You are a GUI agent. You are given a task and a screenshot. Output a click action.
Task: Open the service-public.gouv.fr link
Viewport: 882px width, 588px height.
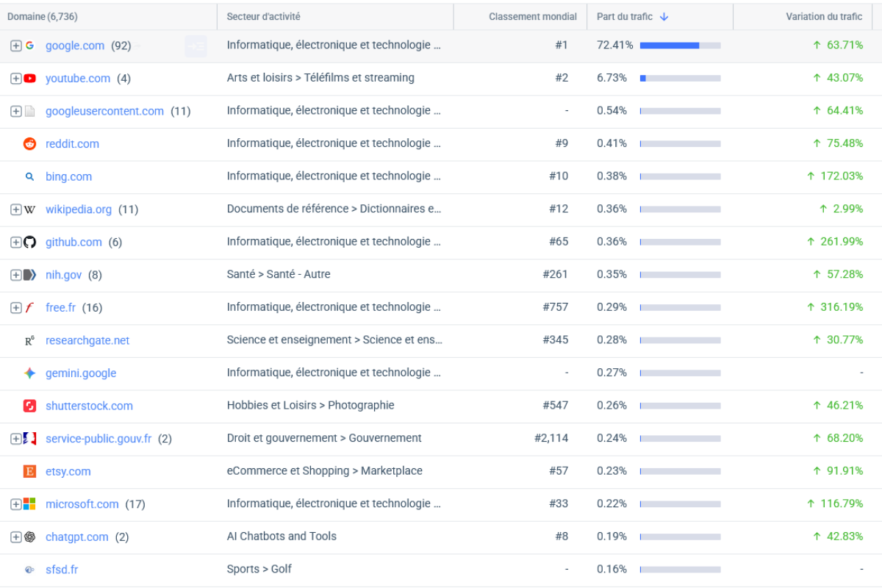[x=98, y=439]
